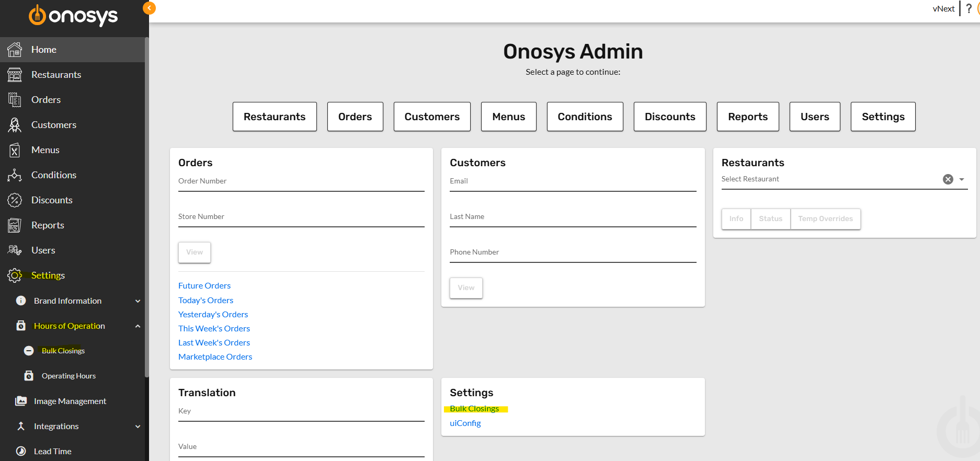Open Customers in the sidebar menu
The width and height of the screenshot is (980, 461).
click(x=72, y=125)
